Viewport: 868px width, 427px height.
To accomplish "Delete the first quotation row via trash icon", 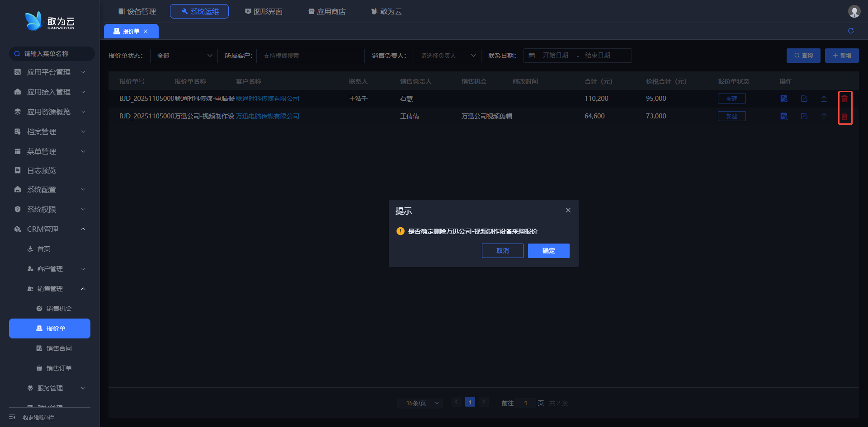I will point(844,99).
